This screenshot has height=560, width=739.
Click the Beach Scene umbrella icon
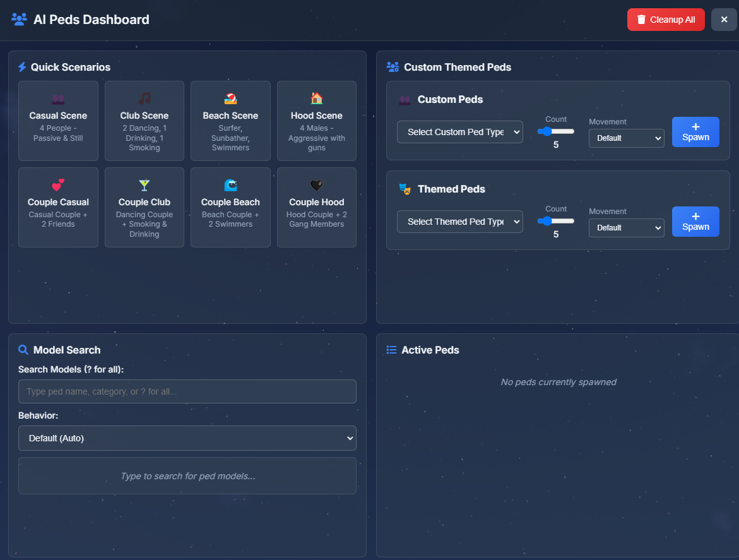[x=230, y=99]
